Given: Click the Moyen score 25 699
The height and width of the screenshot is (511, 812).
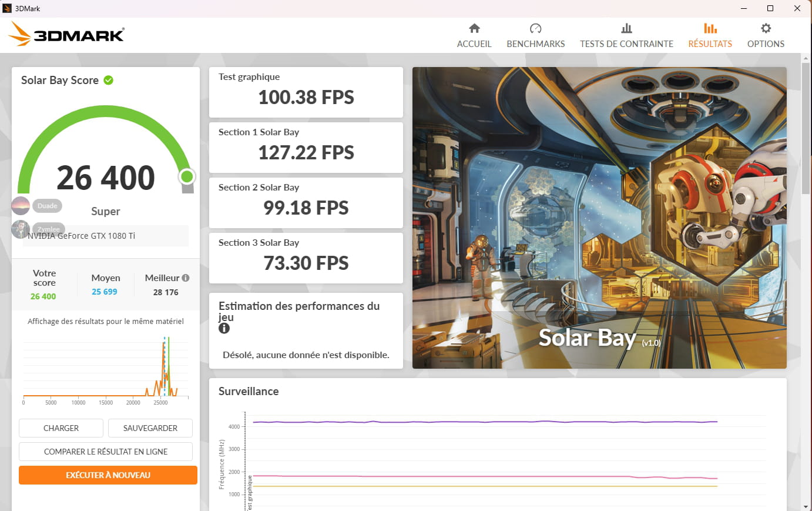Looking at the screenshot, I should click(x=105, y=292).
